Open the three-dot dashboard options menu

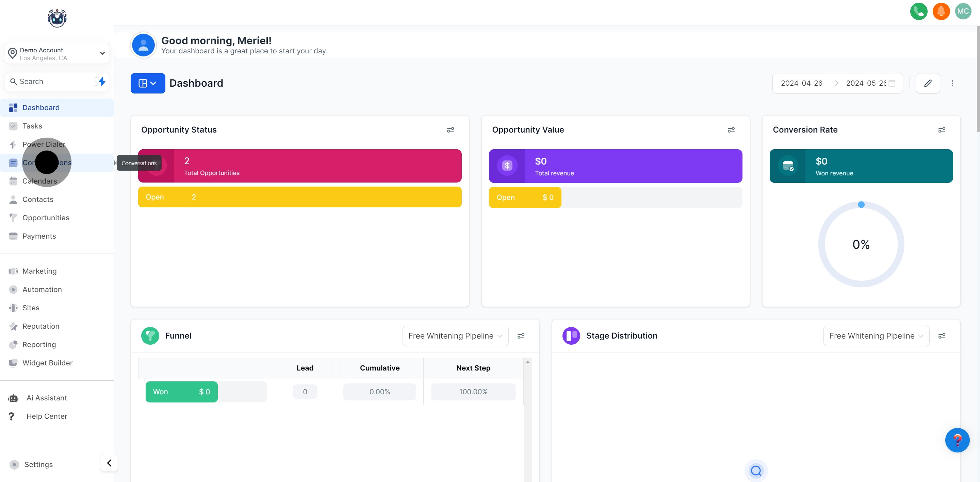[x=952, y=83]
